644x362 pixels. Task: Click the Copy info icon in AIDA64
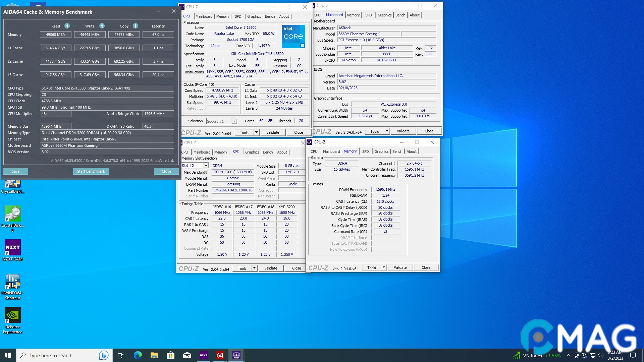[x=136, y=26]
